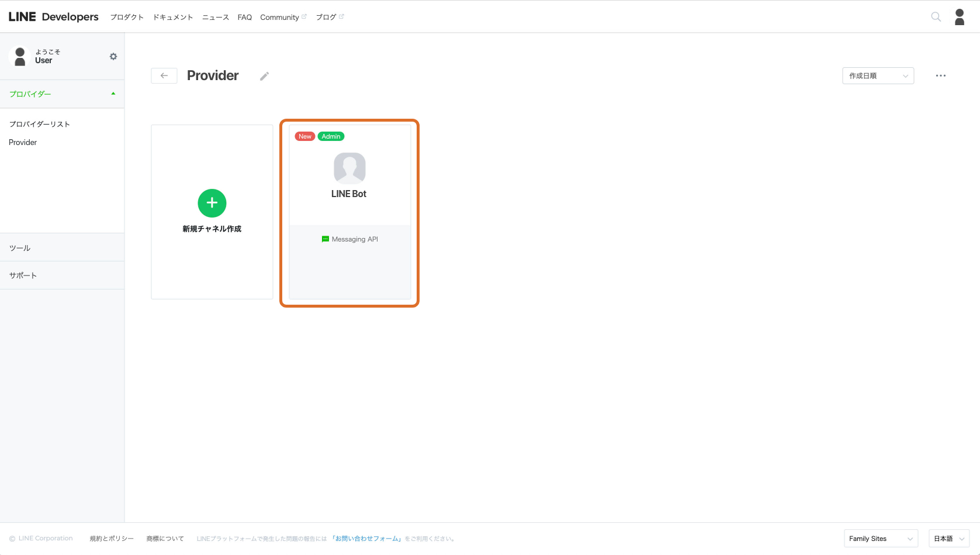The height and width of the screenshot is (555, 980).
Task: Open the ドキュメント menu item
Action: click(173, 18)
